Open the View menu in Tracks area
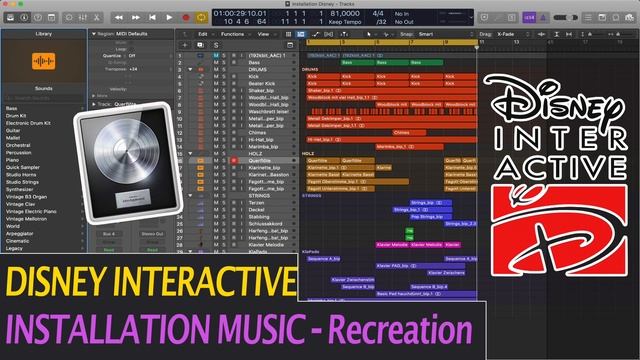The image size is (640, 360). 263,34
